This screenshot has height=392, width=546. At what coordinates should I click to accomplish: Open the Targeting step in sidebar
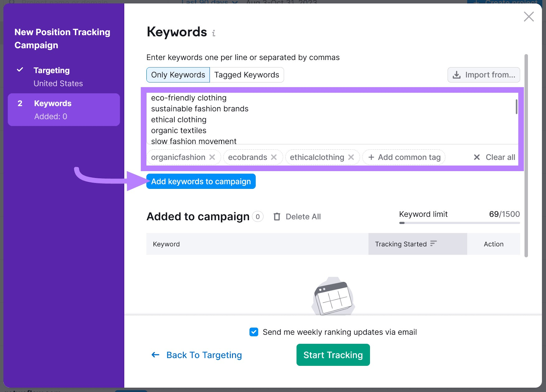(52, 71)
